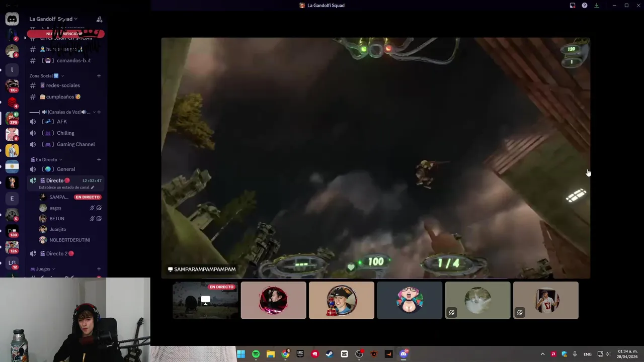
Task: Open the taskbar clock and date
Action: pos(628,354)
